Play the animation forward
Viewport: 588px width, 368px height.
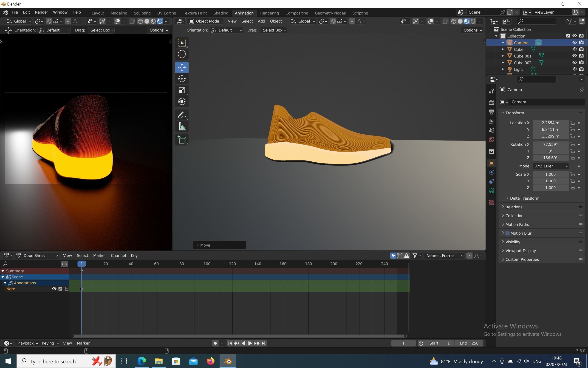click(250, 343)
